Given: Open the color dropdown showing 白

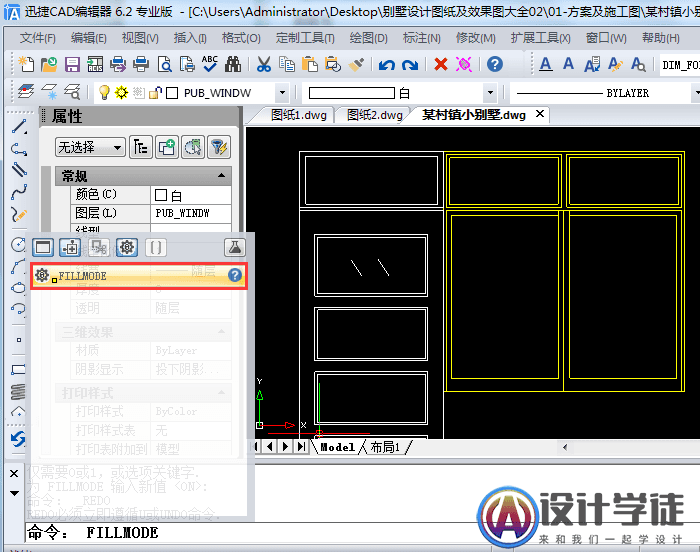Looking at the screenshot, I should click(x=490, y=93).
